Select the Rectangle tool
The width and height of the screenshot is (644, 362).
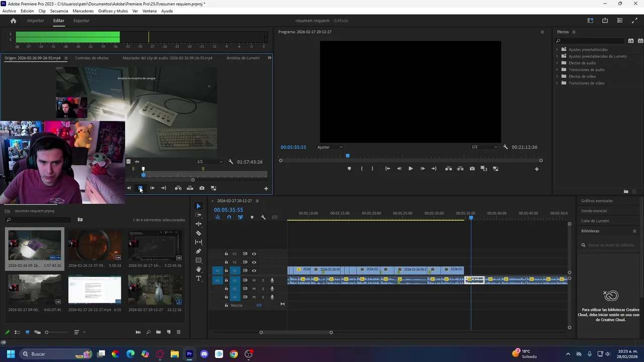tap(198, 260)
